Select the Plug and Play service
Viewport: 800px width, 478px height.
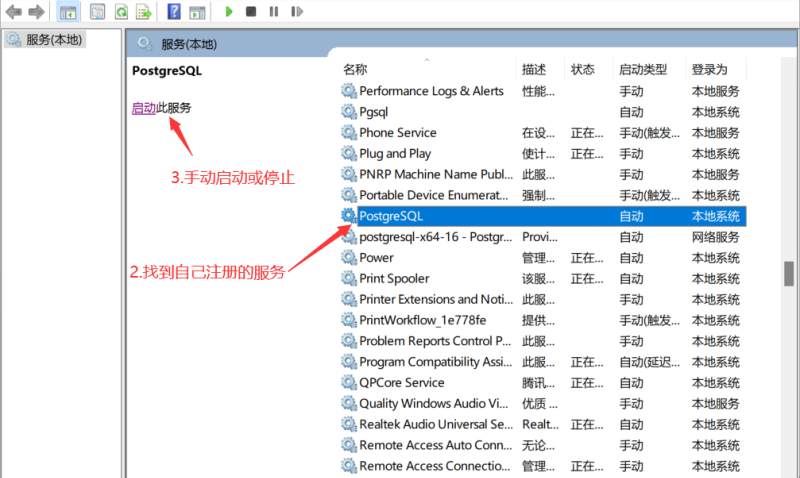543,154
